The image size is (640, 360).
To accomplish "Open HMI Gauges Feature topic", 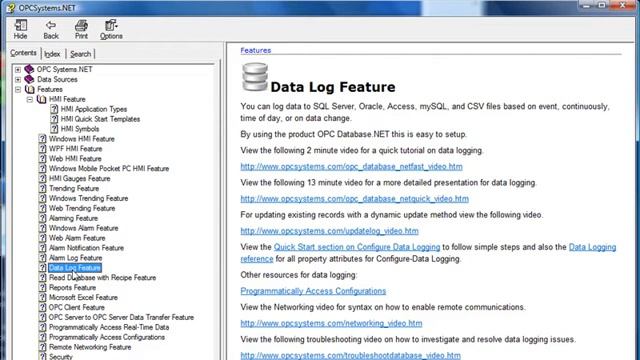I will 80,179.
